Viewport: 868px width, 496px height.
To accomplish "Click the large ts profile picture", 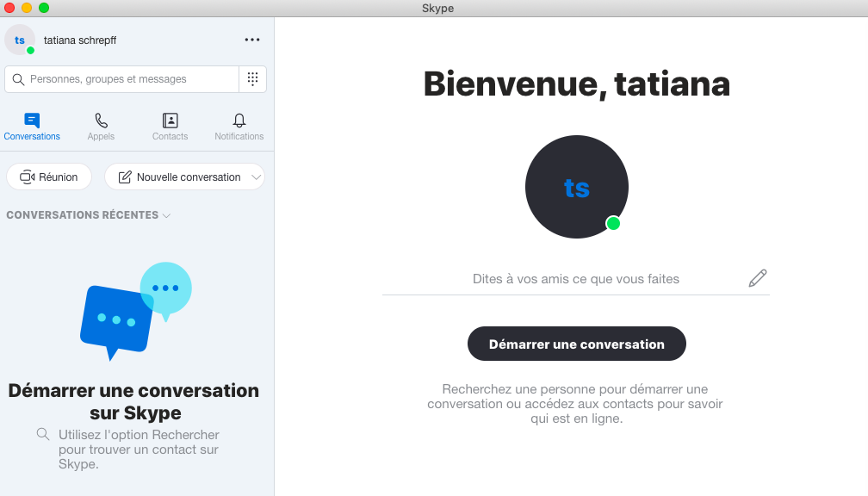I will 576,187.
